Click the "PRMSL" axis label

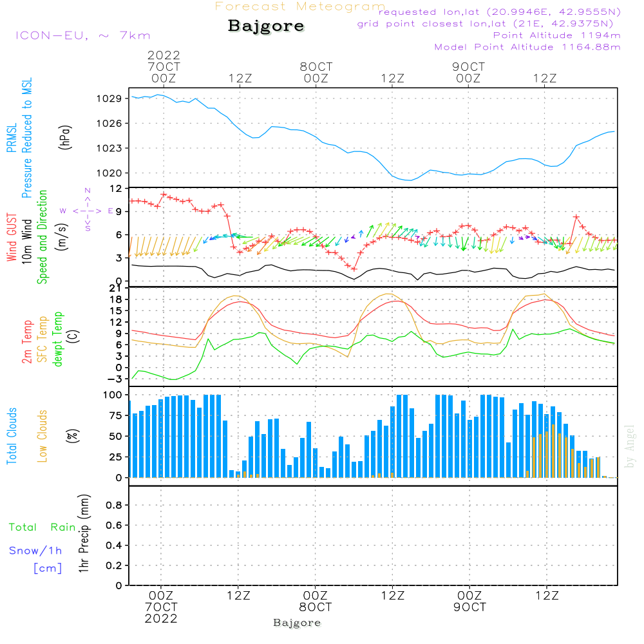(x=12, y=138)
